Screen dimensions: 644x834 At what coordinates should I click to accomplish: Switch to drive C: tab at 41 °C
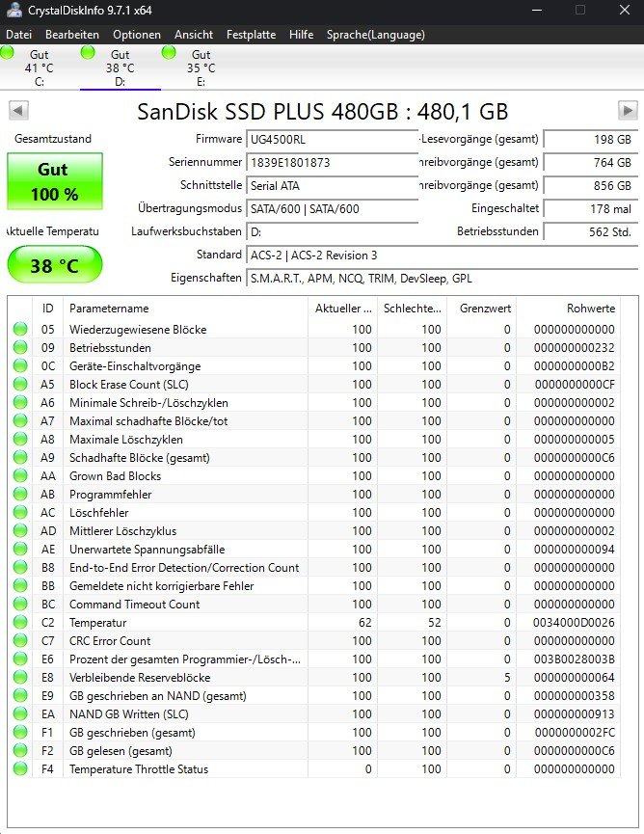click(x=40, y=67)
